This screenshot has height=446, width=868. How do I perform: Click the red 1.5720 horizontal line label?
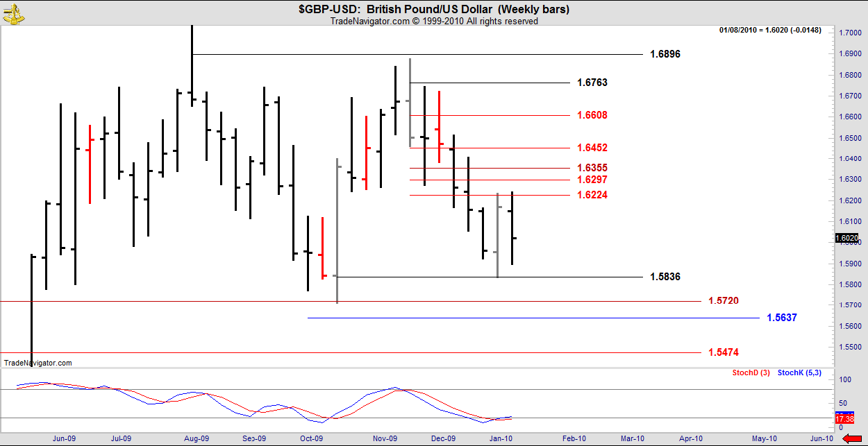click(x=724, y=301)
